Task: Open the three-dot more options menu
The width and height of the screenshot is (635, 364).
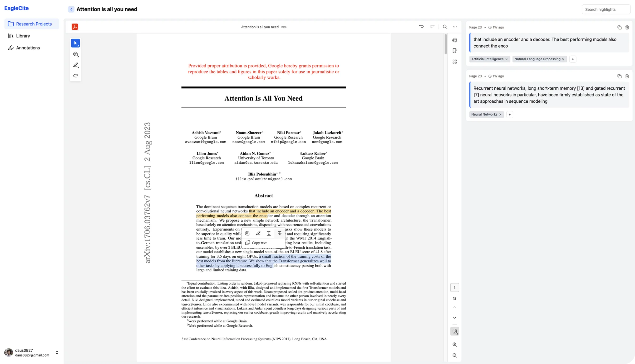Action: 455,27
